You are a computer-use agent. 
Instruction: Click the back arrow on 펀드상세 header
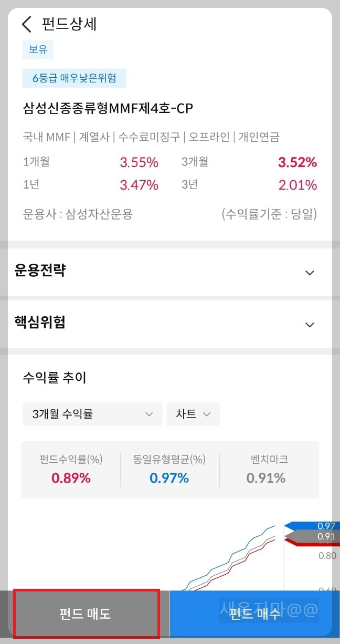[x=27, y=24]
